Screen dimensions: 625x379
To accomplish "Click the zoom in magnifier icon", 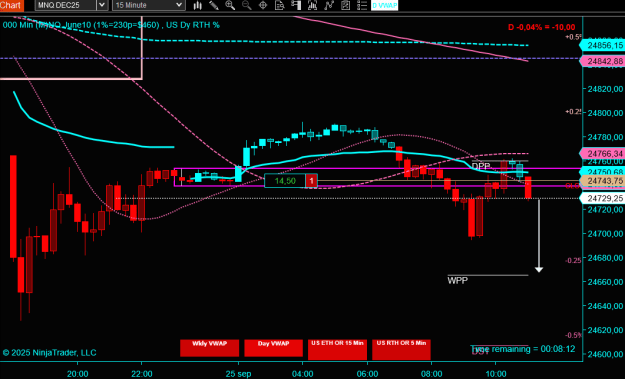I will pyautogui.click(x=230, y=5).
